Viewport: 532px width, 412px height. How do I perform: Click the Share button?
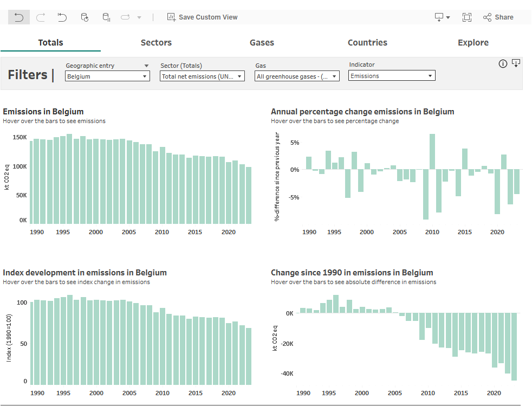click(498, 17)
